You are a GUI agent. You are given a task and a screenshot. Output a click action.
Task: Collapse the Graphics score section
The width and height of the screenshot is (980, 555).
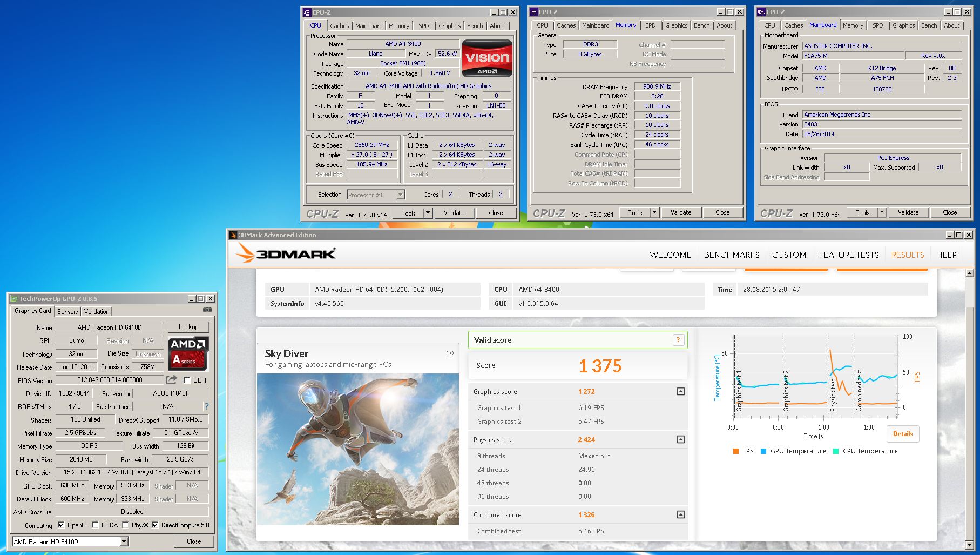coord(681,391)
